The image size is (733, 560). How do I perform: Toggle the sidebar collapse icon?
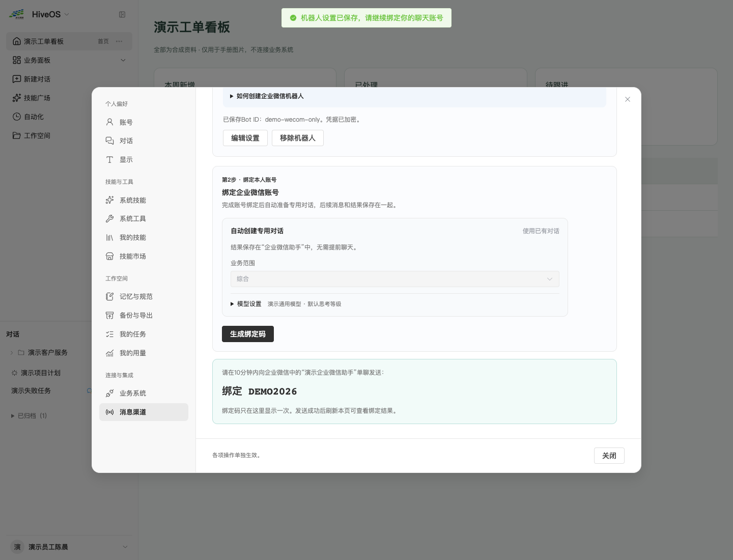coord(122,14)
